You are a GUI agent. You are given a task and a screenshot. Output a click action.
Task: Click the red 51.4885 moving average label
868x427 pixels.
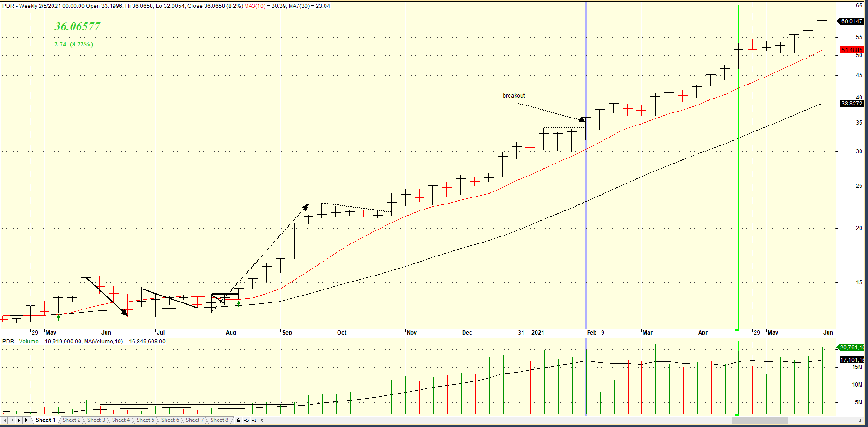(851, 50)
